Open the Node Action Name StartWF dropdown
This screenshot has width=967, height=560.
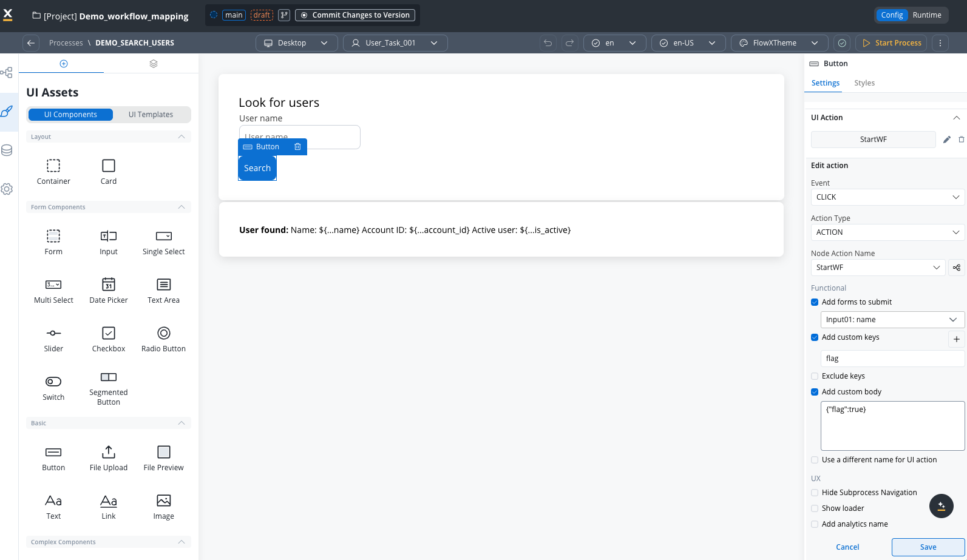[878, 268]
